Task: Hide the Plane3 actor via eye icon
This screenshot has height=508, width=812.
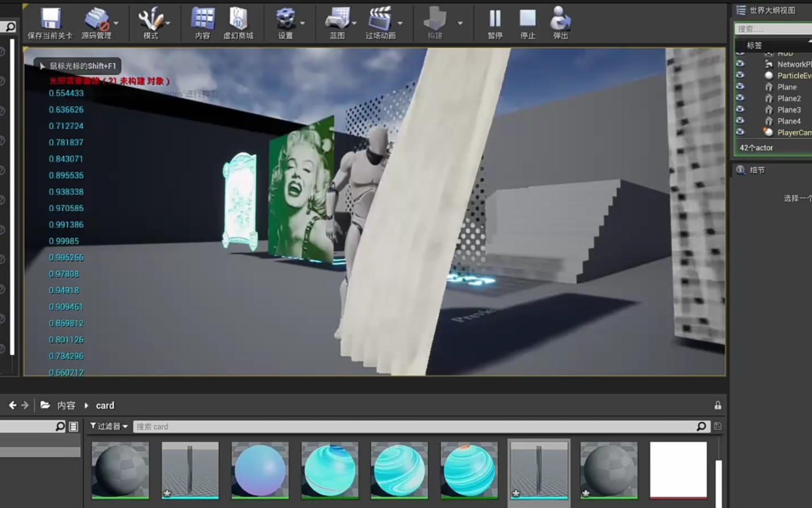Action: 740,110
